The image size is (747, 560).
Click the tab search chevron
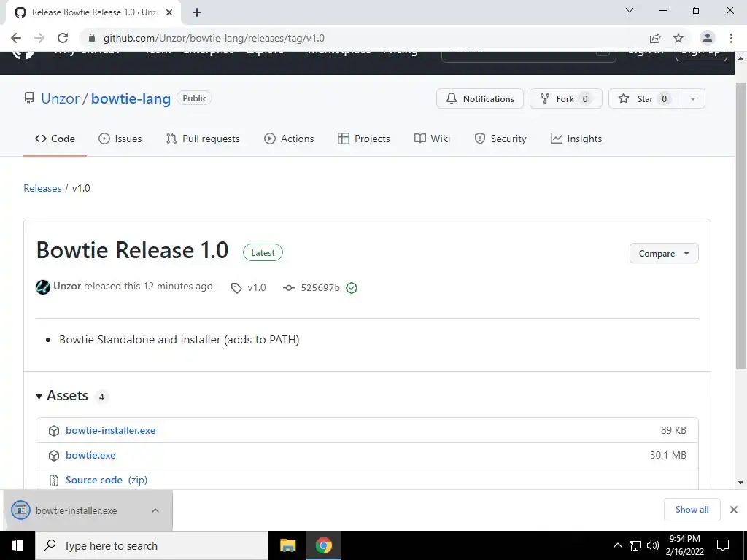pos(630,10)
